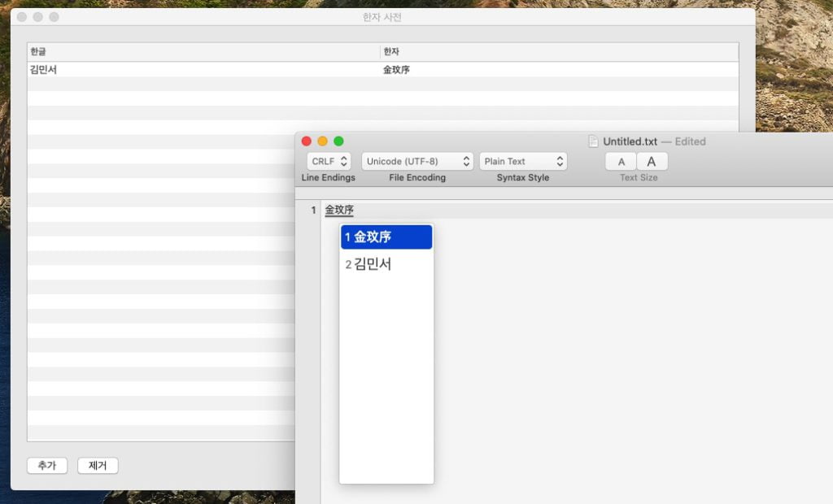Click the underlined 金玟序 text in the editor
Screen dimensions: 833x504
click(x=339, y=210)
